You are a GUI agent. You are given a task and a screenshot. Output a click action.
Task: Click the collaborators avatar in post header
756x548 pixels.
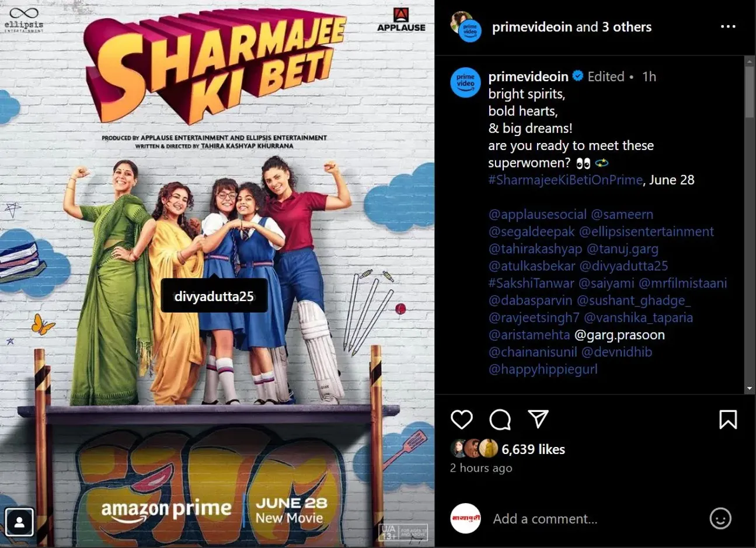coord(466,27)
